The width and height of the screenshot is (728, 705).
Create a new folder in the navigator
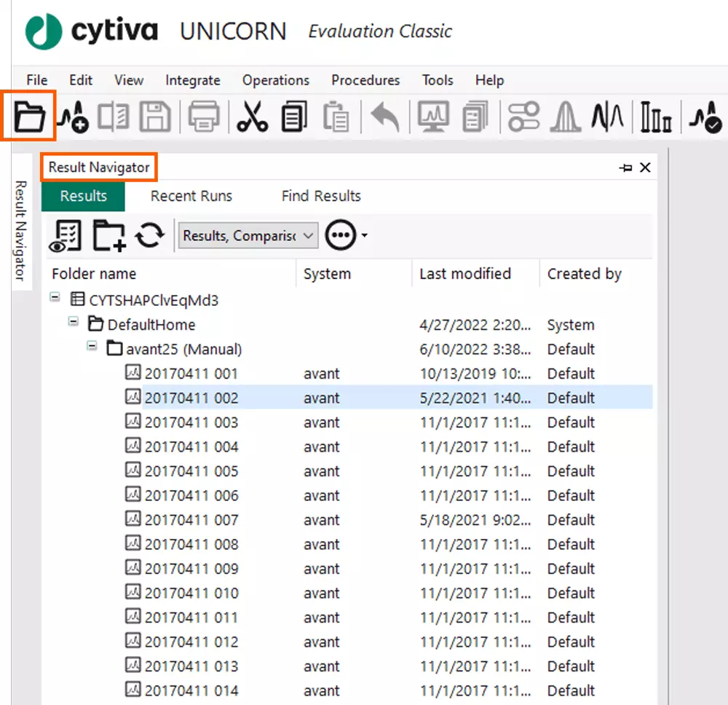point(108,235)
